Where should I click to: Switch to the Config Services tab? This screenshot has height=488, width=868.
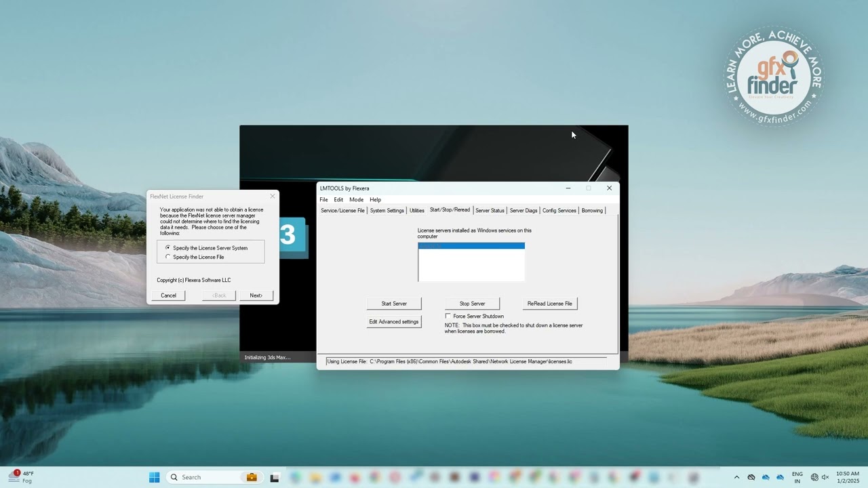point(559,211)
